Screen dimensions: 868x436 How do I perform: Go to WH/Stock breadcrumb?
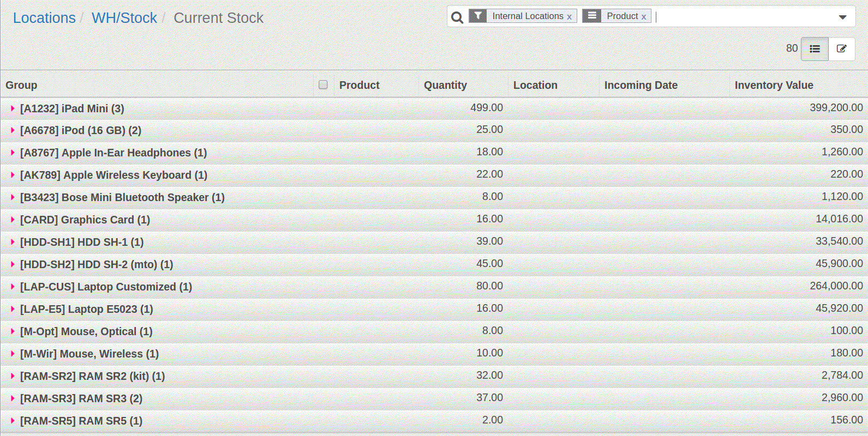click(124, 18)
